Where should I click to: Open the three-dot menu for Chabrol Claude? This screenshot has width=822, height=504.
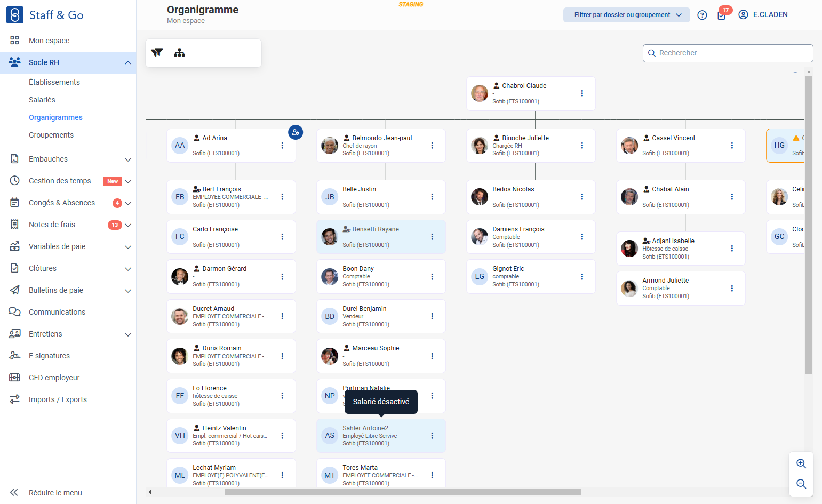coord(582,93)
